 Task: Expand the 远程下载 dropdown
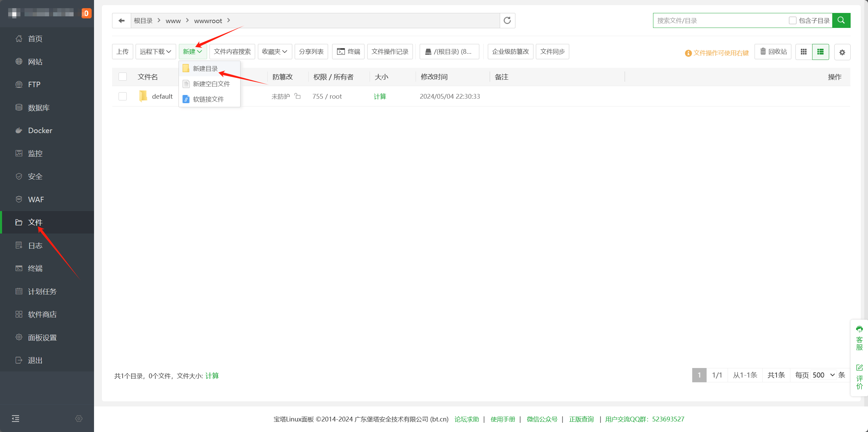[155, 52]
